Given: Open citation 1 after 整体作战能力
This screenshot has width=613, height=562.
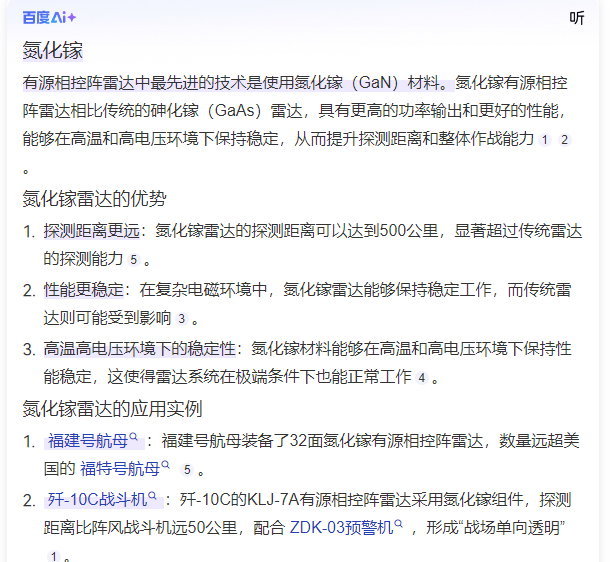Looking at the screenshot, I should click(x=545, y=140).
